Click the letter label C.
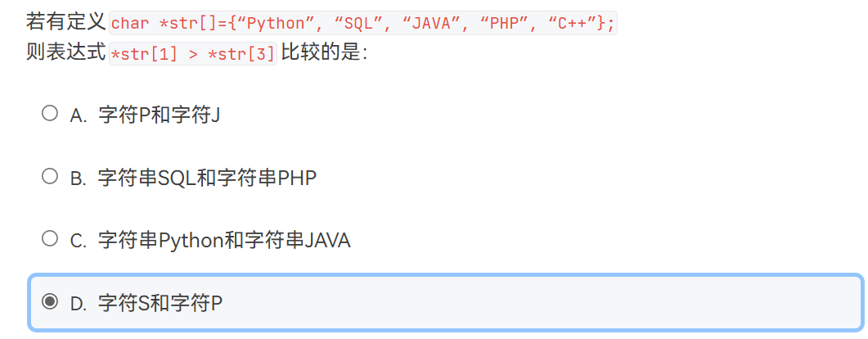The width and height of the screenshot is (868, 339). [78, 241]
